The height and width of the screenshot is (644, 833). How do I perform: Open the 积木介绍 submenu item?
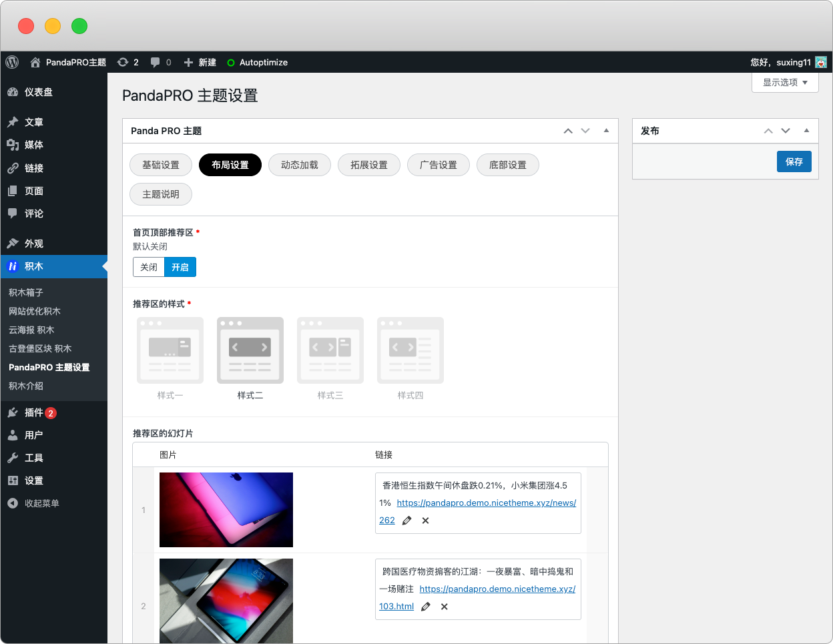26,386
